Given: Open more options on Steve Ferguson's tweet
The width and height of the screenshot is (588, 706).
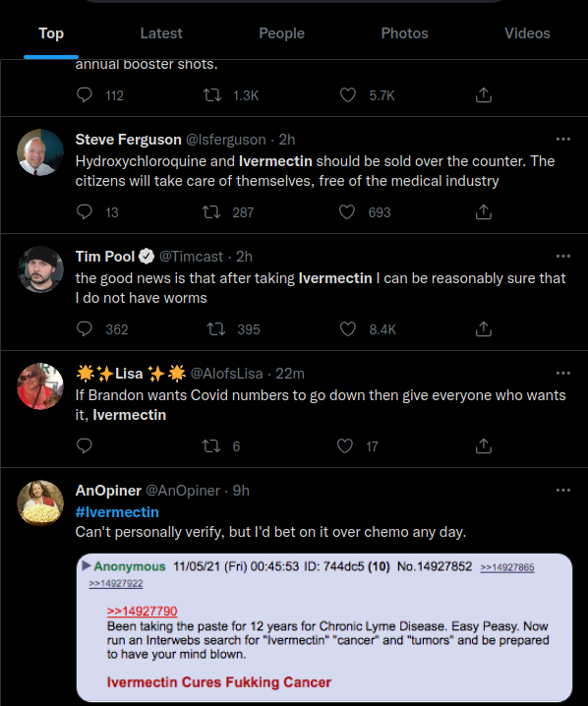Looking at the screenshot, I should [562, 139].
